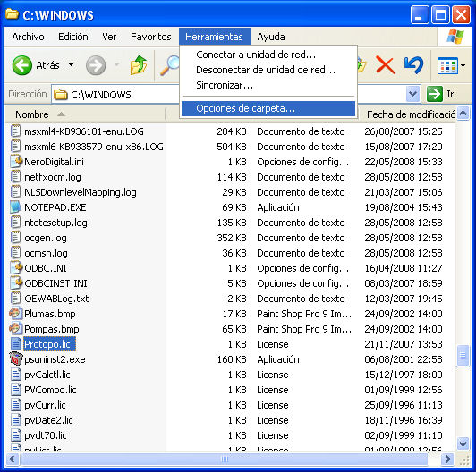This screenshot has width=476, height=472.
Task: Sort by Fecha de modificación header
Action: pyautogui.click(x=408, y=114)
